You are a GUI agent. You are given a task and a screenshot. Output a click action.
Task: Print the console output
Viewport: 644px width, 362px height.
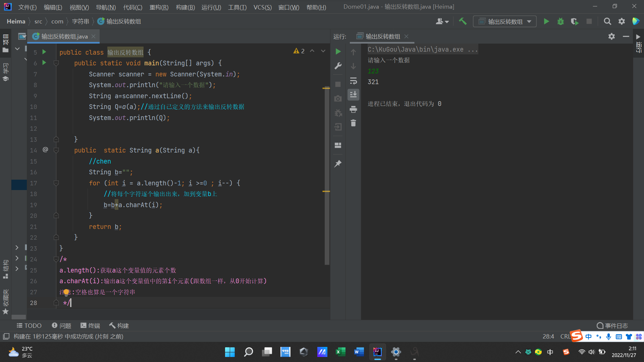coord(353,109)
